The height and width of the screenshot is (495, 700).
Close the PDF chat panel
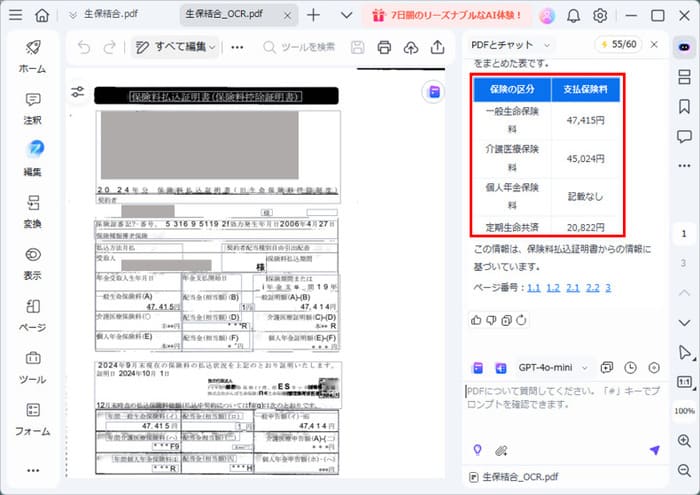654,44
